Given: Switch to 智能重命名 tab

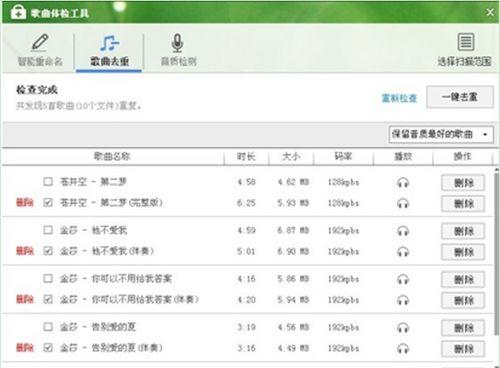Looking at the screenshot, I should 40,49.
